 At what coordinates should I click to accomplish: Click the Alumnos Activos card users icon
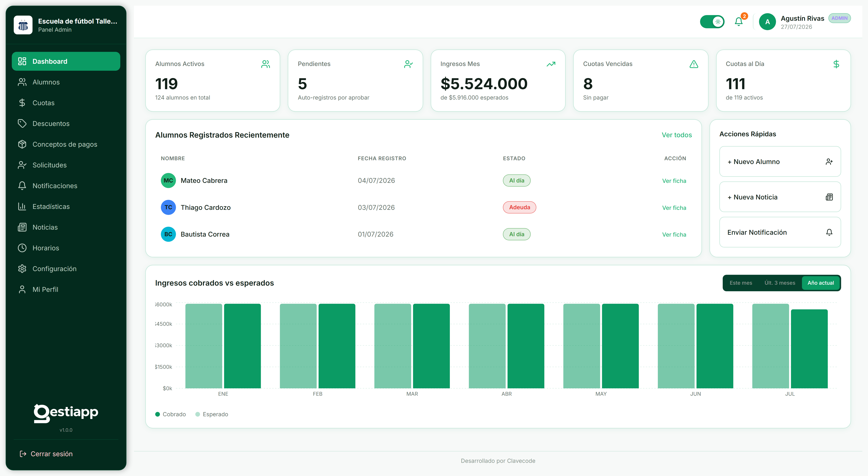pyautogui.click(x=265, y=64)
